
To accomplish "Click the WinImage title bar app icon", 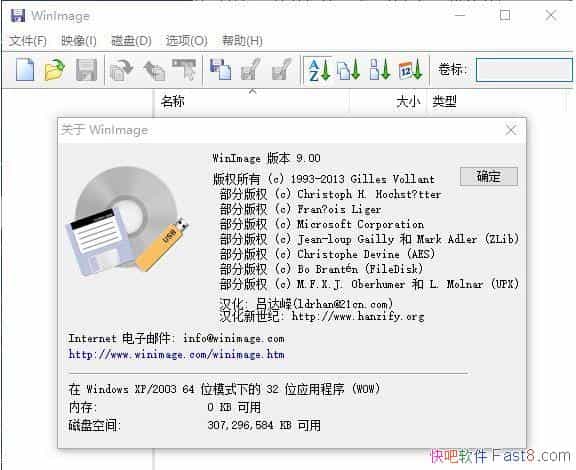I will tap(18, 16).
